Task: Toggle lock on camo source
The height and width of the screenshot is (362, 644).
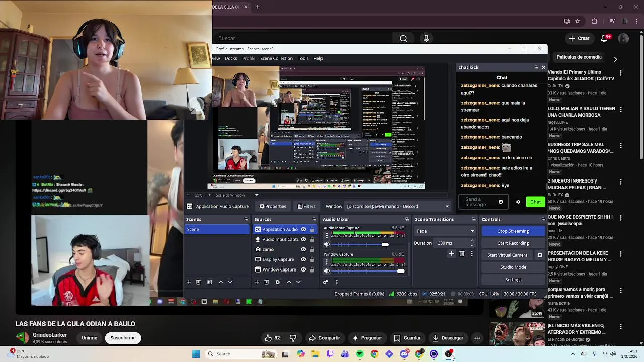Action: pos(312,249)
